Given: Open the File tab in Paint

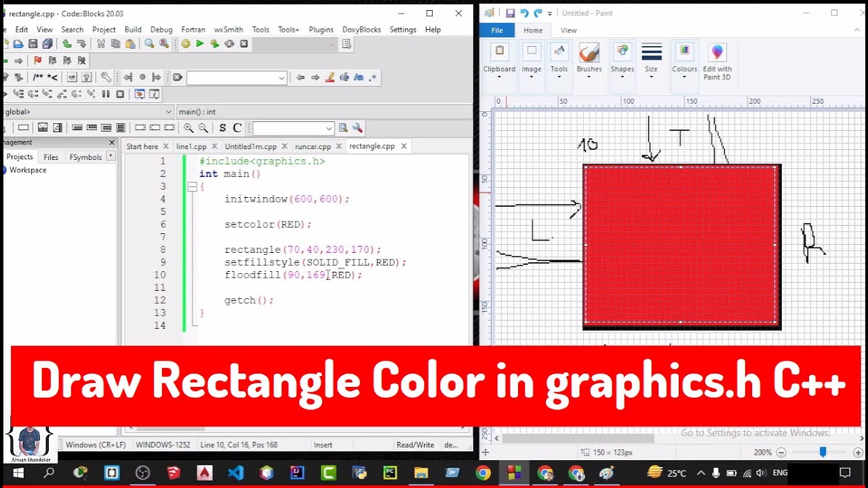Looking at the screenshot, I should [497, 30].
